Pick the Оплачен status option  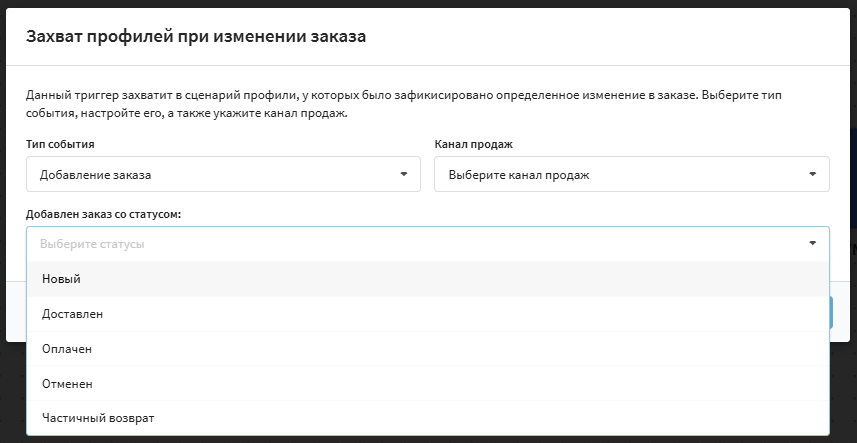pos(67,349)
